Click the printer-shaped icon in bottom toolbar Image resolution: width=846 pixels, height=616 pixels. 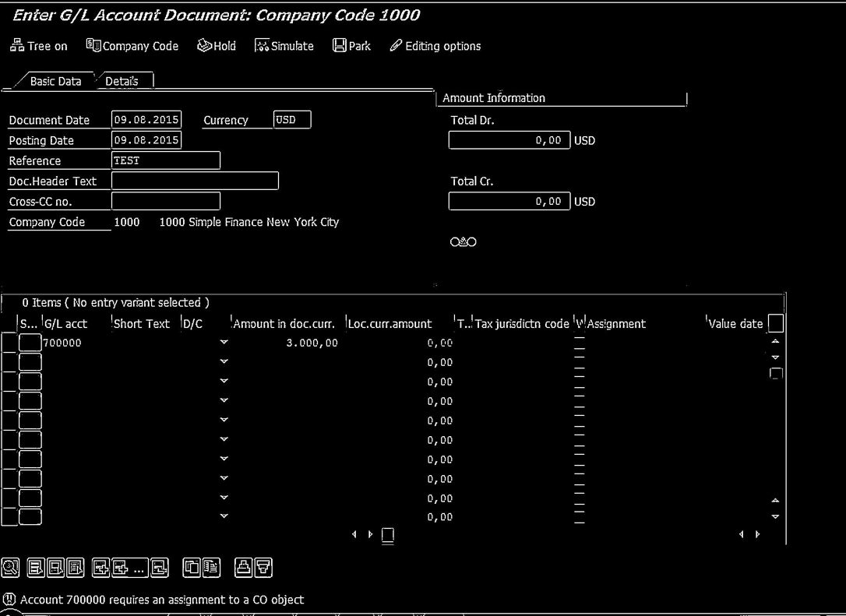click(243, 568)
